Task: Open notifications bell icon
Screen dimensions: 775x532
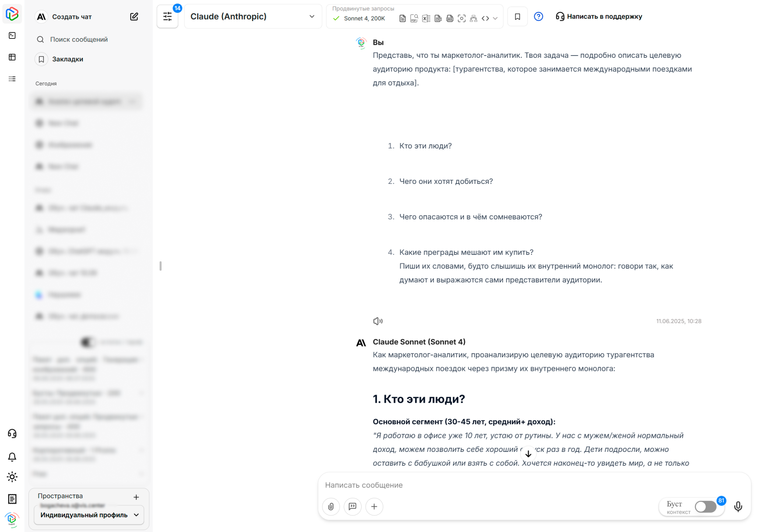Action: point(12,457)
